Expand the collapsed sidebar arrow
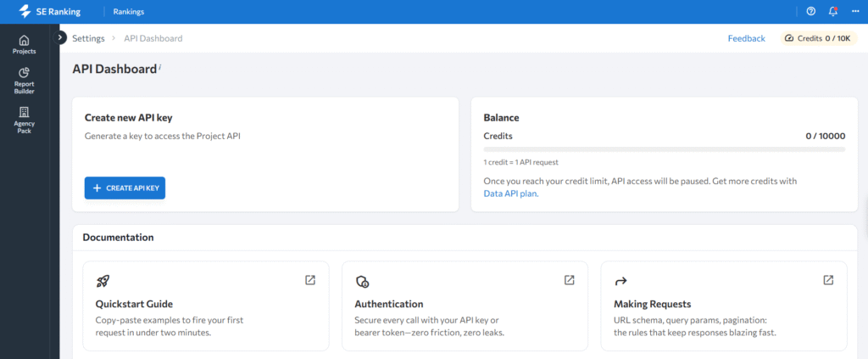This screenshot has height=359, width=868. tap(60, 37)
